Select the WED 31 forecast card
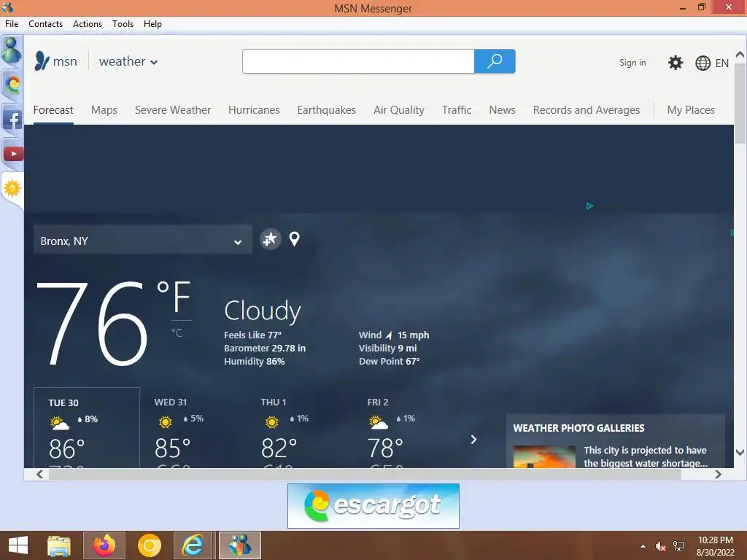Image resolution: width=747 pixels, height=560 pixels. coord(193,427)
